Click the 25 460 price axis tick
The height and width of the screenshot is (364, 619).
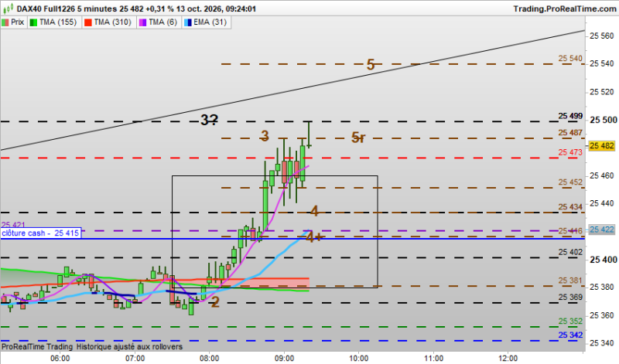[x=602, y=175]
